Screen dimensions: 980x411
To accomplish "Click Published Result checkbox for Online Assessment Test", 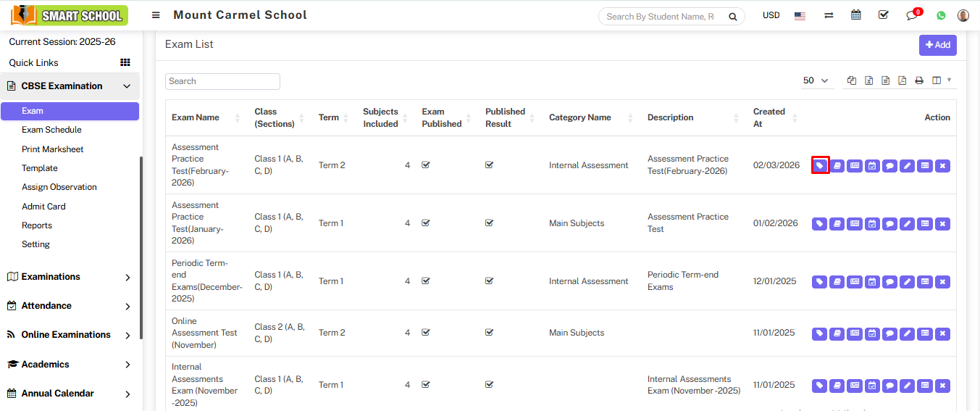I will 490,333.
